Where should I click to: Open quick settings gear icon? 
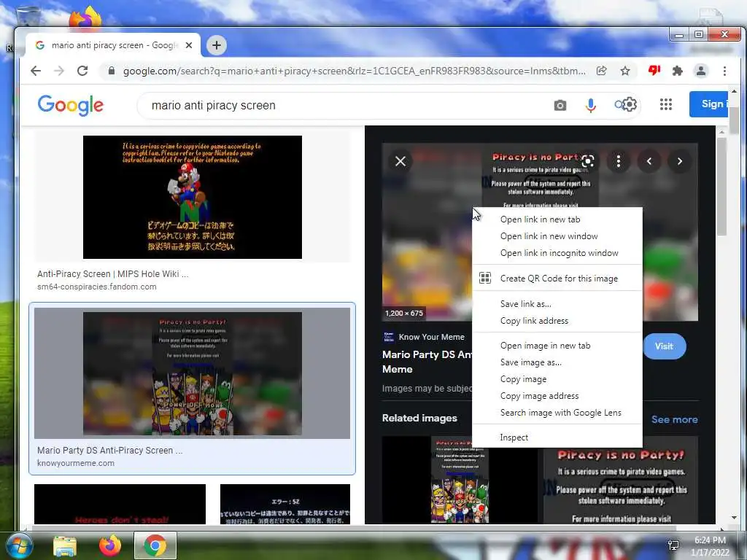click(x=630, y=104)
